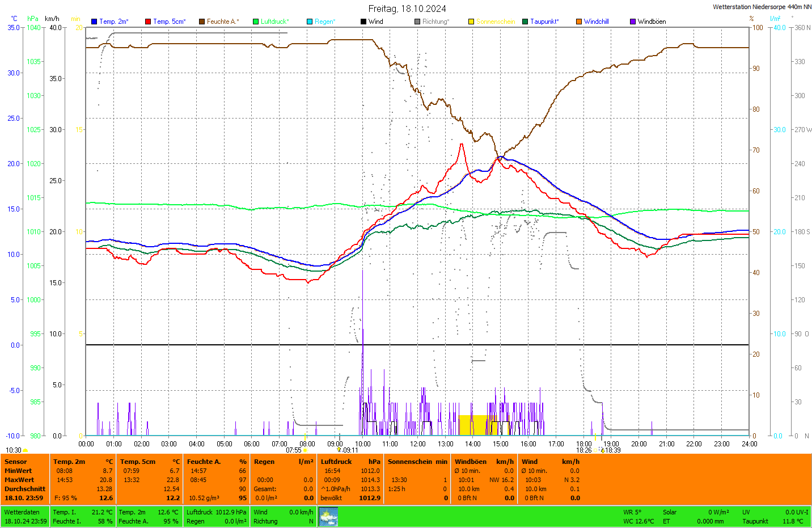
Task: Click the Richtung legend label
Action: coord(435,22)
